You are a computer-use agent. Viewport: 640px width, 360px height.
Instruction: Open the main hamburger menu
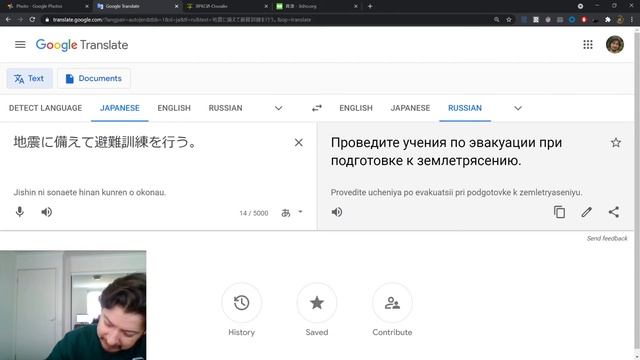pos(20,44)
